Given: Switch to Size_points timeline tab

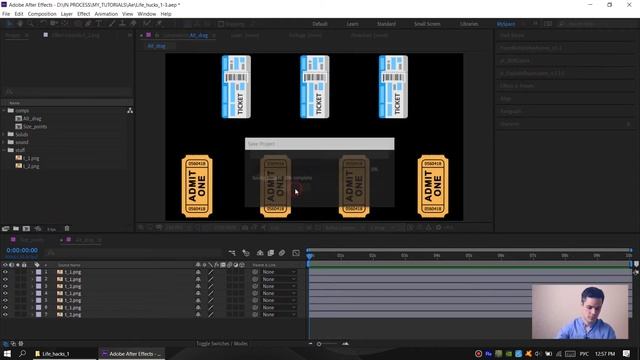Looking at the screenshot, I should coord(32,240).
